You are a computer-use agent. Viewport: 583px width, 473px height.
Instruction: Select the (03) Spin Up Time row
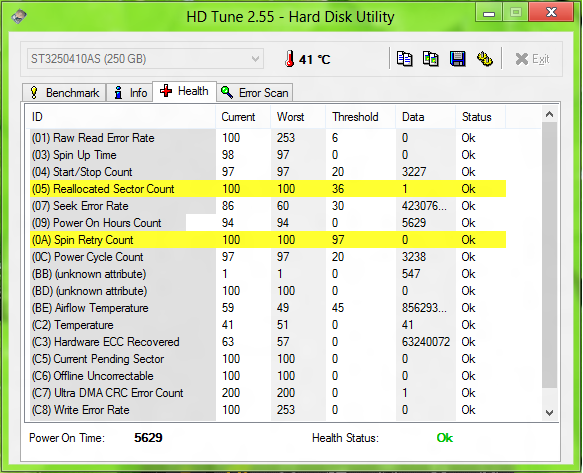point(268,155)
